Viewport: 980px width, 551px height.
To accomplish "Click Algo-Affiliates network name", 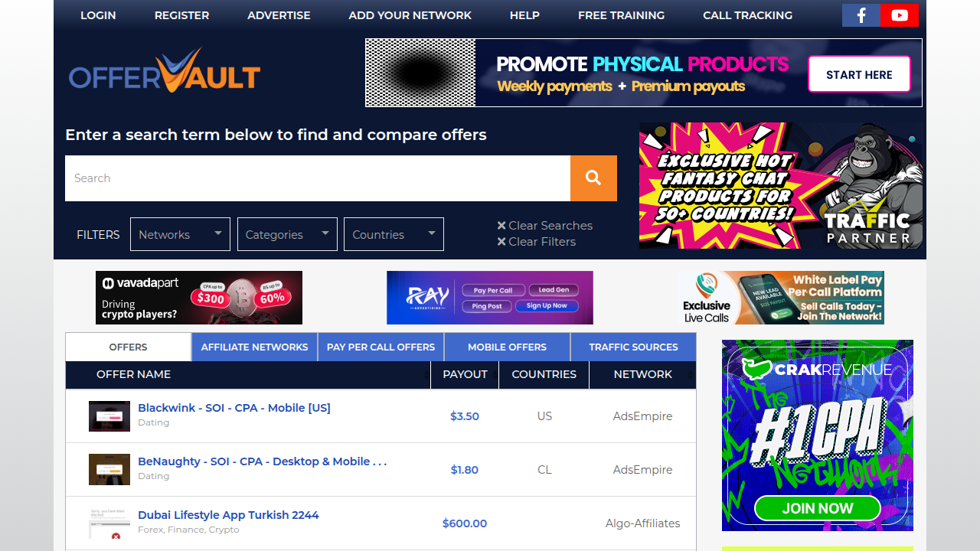I will click(x=642, y=523).
